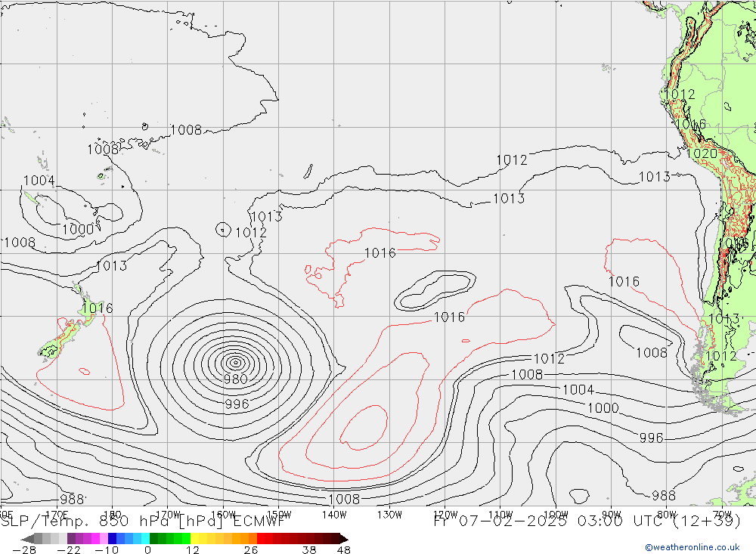The height and width of the screenshot is (554, 756).
Task: Click the 1016 label over New Zealand
Action: [97, 308]
